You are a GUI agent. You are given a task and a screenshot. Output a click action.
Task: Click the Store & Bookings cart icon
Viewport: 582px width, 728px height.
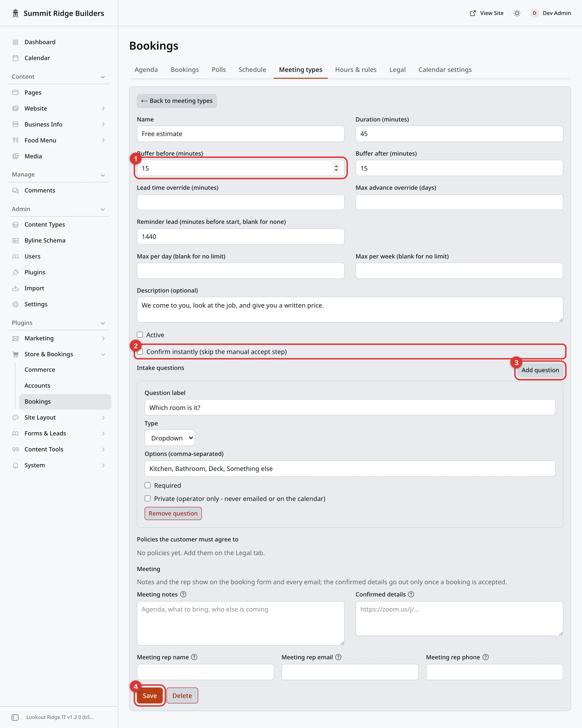point(15,354)
